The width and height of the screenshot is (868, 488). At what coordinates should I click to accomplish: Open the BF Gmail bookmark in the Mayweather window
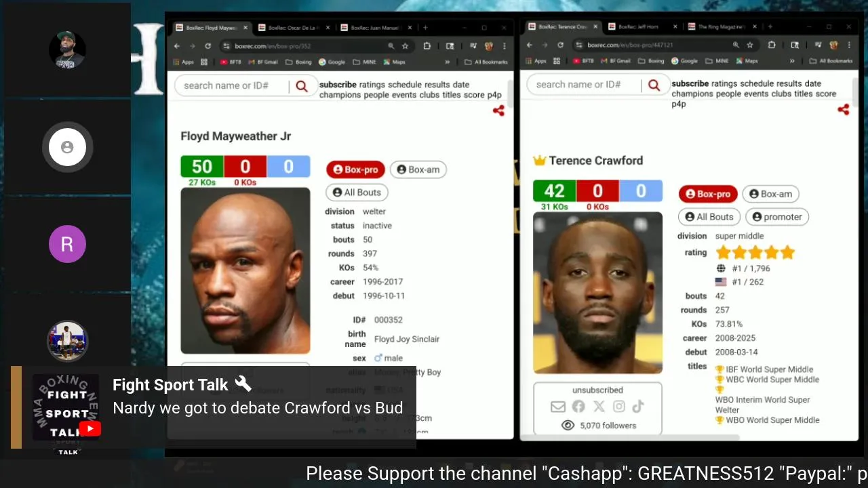tap(263, 62)
